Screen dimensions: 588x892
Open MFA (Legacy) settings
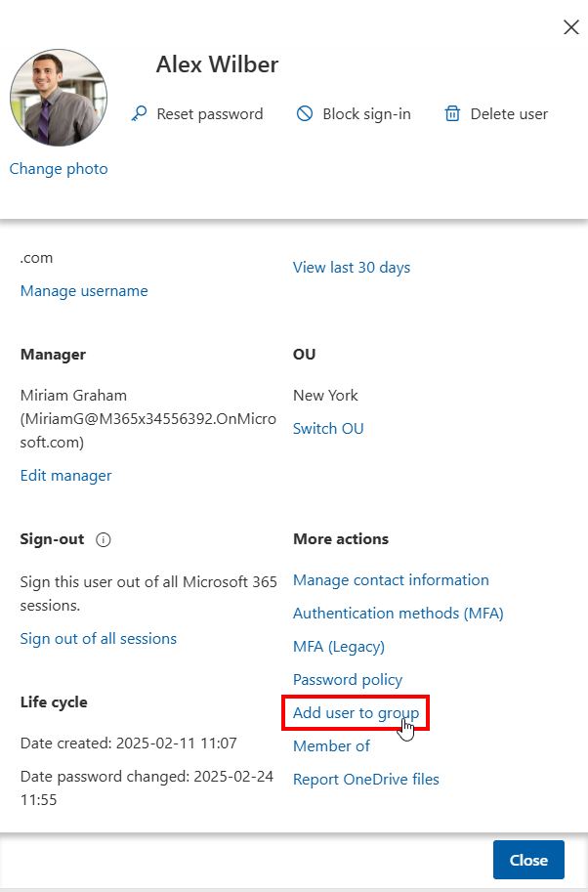coord(339,647)
